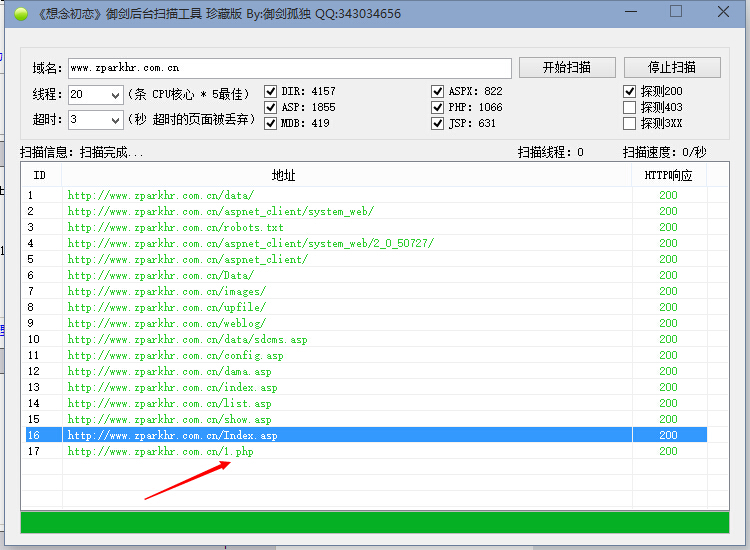Click the green scan progress bar
This screenshot has width=750, height=550.
click(x=375, y=522)
